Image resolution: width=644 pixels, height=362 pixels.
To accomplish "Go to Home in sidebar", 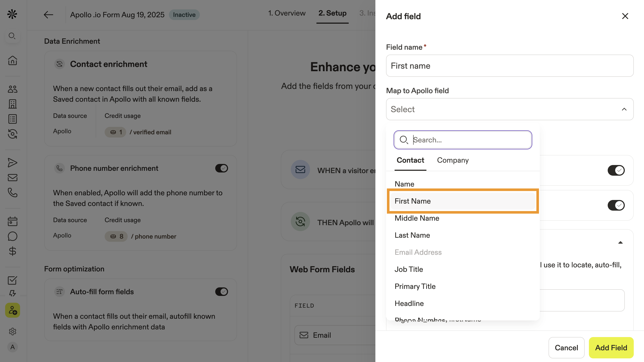I will coord(13,60).
